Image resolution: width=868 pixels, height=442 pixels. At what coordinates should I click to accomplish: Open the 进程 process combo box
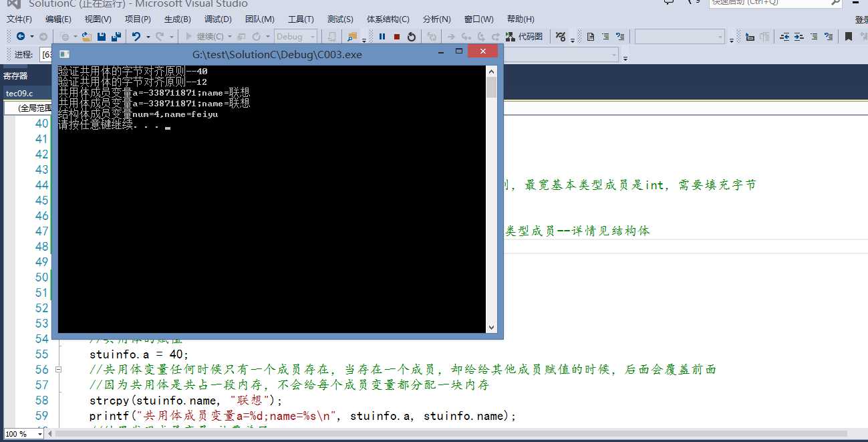click(x=46, y=54)
